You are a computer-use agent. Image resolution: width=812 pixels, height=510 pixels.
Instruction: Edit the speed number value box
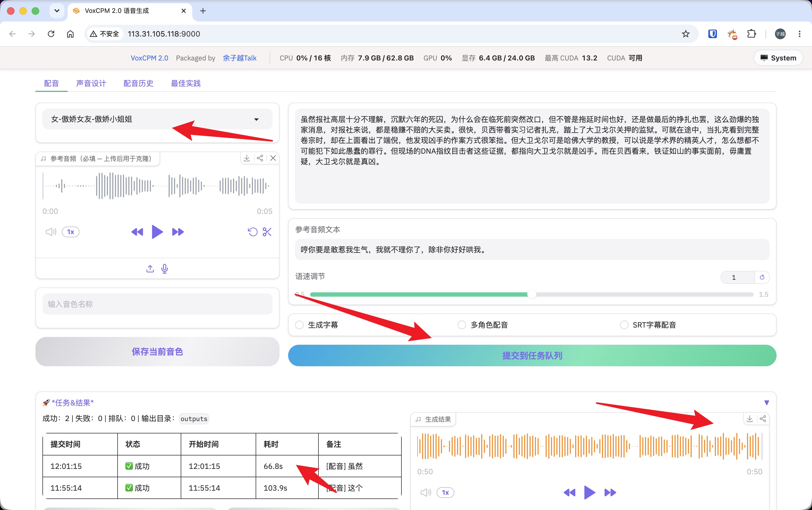pyautogui.click(x=738, y=277)
